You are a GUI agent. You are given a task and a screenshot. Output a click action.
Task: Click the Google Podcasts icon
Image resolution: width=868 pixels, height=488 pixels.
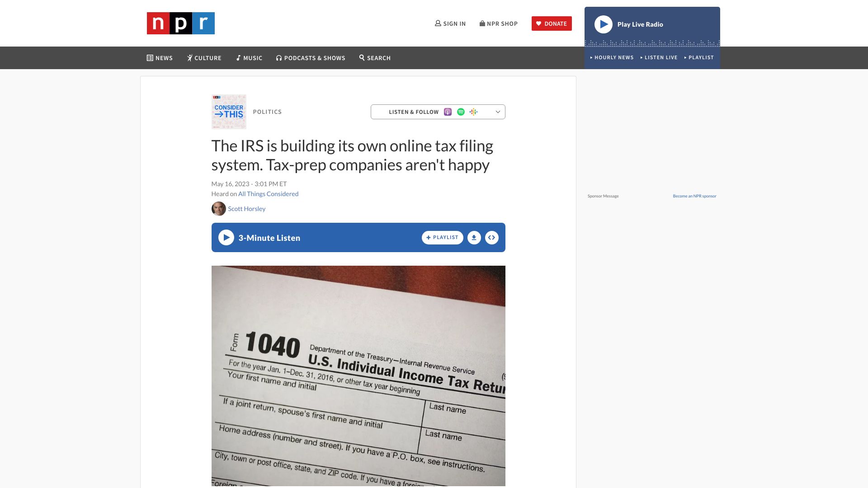click(x=473, y=112)
